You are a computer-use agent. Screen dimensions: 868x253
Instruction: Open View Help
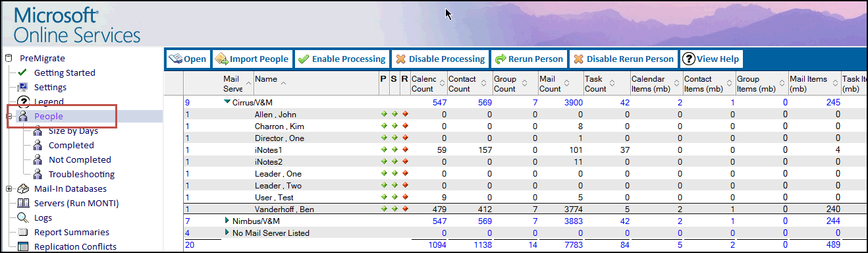point(711,59)
